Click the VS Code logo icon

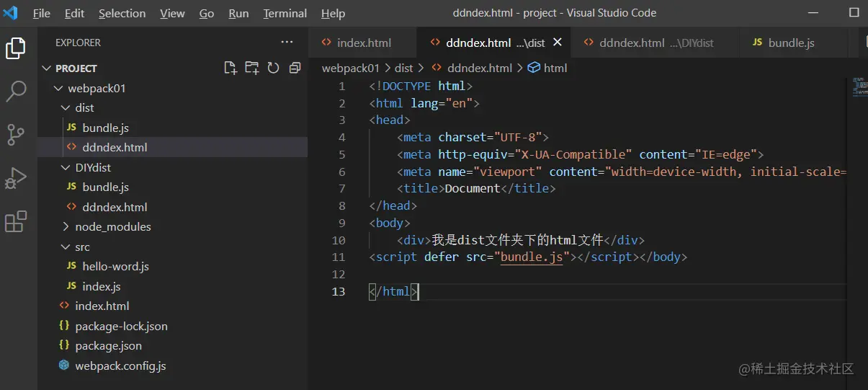10,13
